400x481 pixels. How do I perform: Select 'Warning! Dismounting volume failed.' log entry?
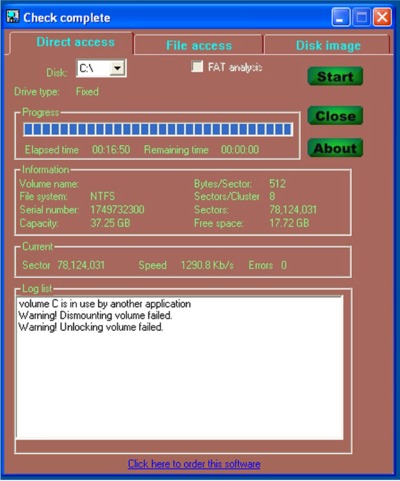[95, 315]
